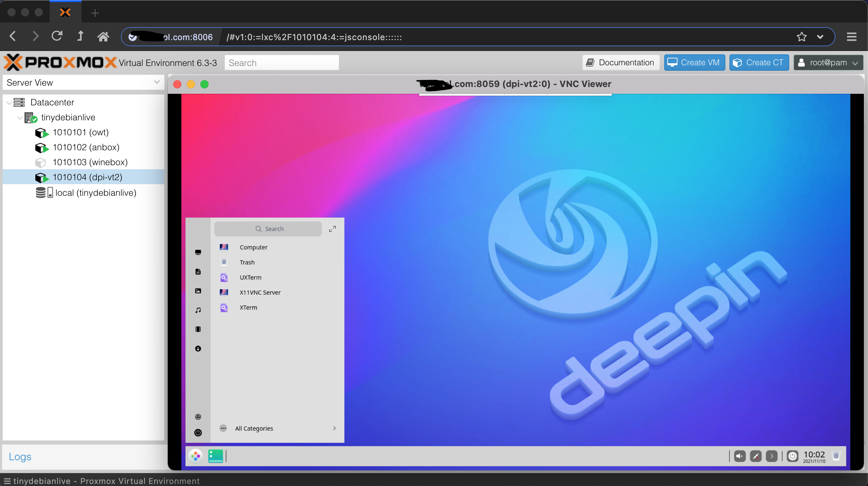
Task: Click the dock power button near clock
Action: 793,456
